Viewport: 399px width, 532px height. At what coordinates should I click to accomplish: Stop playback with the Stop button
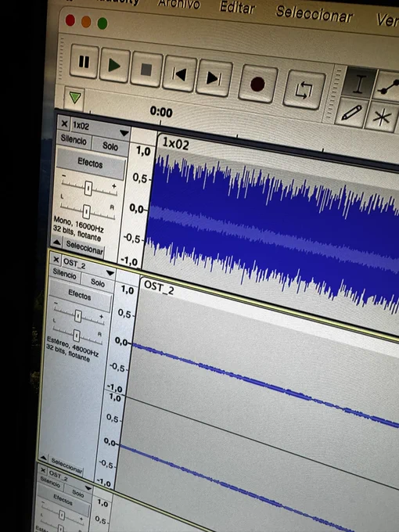tap(146, 70)
